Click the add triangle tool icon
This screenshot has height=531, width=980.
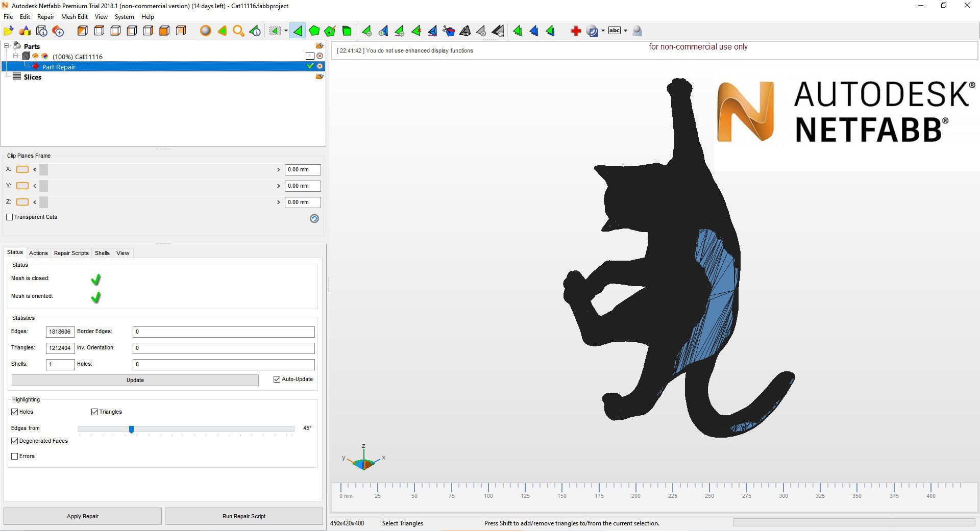366,31
